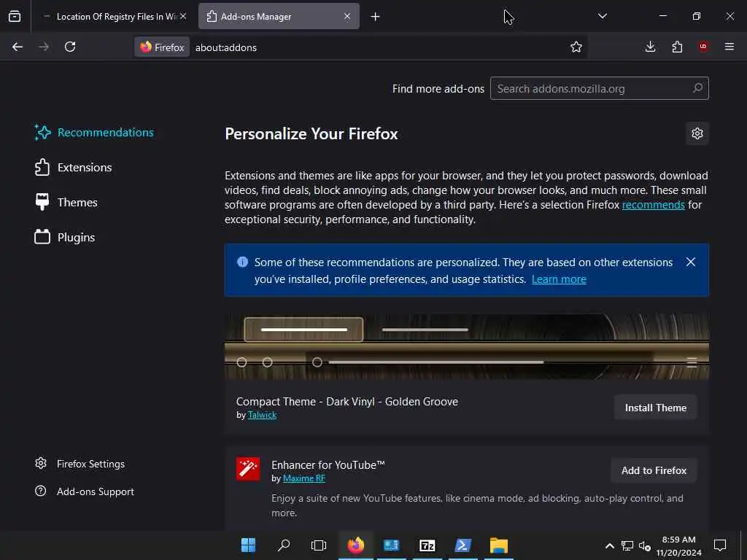Open tools for all add-ons gear

click(x=697, y=133)
